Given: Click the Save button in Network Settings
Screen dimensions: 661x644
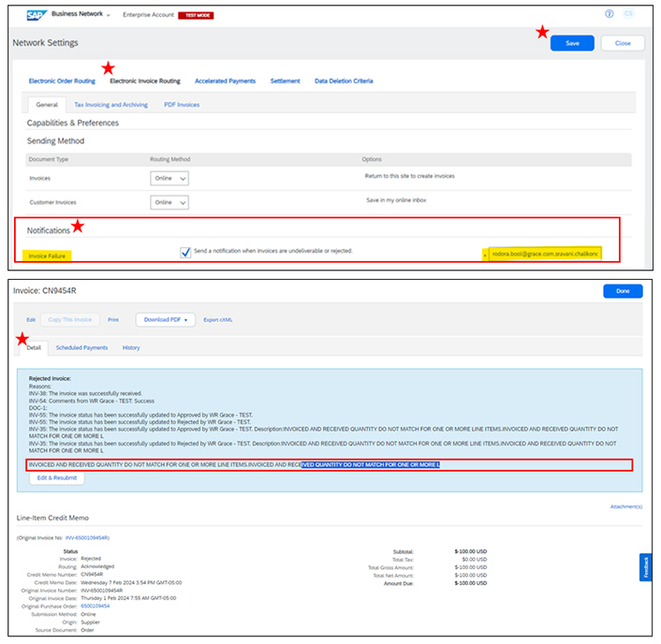Looking at the screenshot, I should pos(572,43).
